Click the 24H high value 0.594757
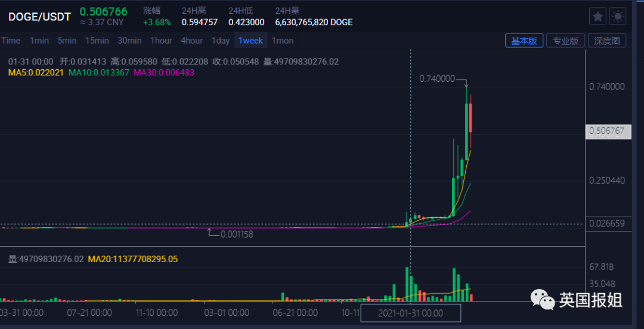Viewport: 644px width, 329px height. (200, 22)
